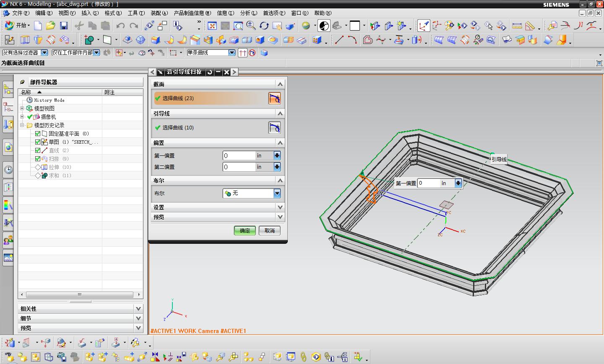Screen dimensions: 604x364
Task: Open the 插入 menu
Action: [x=90, y=13]
